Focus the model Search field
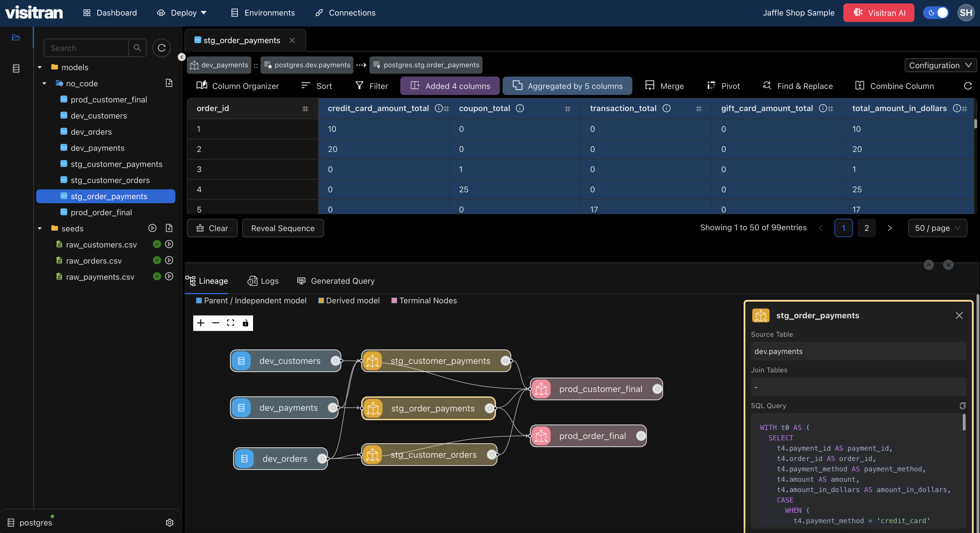980x533 pixels. [x=86, y=47]
